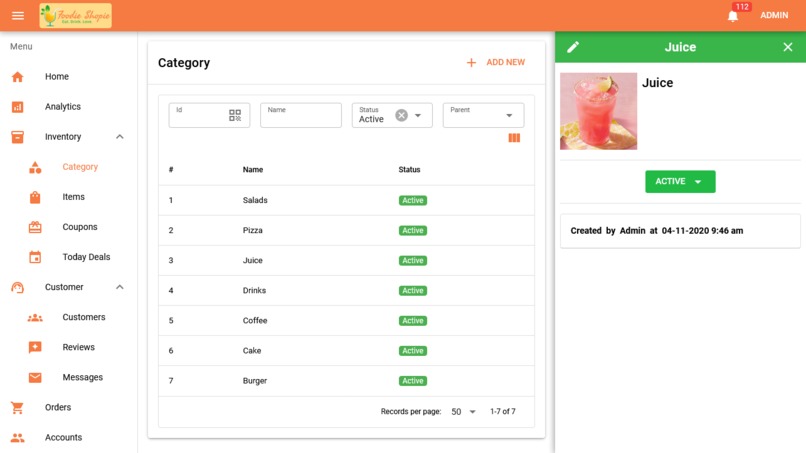Image resolution: width=806 pixels, height=453 pixels.
Task: Open Messages menu entry
Action: (x=83, y=377)
